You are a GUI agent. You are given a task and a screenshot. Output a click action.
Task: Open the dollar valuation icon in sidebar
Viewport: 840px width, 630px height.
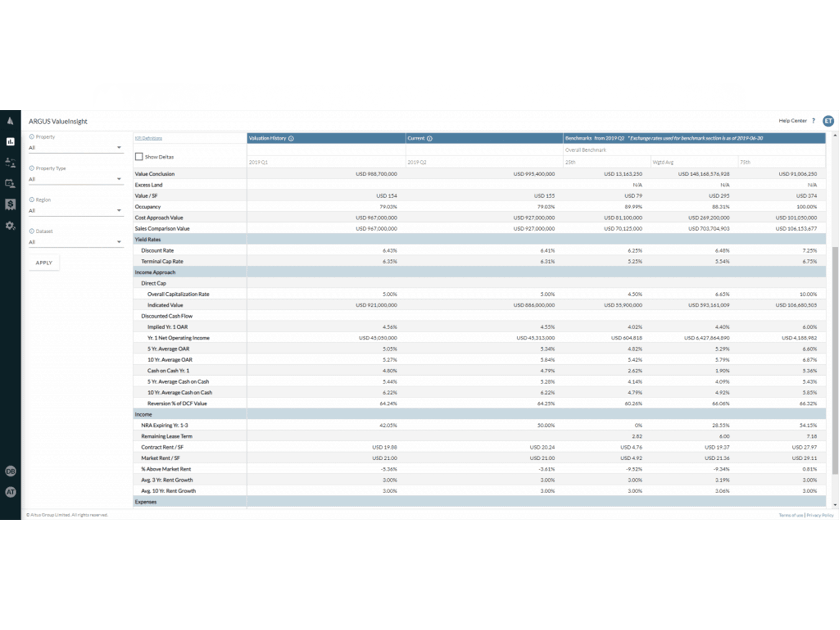tap(10, 205)
